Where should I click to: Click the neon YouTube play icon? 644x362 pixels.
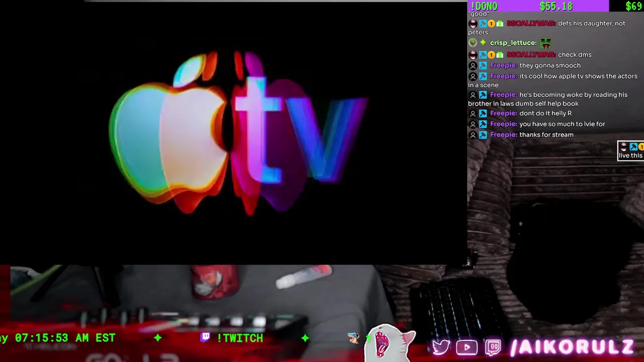click(467, 347)
